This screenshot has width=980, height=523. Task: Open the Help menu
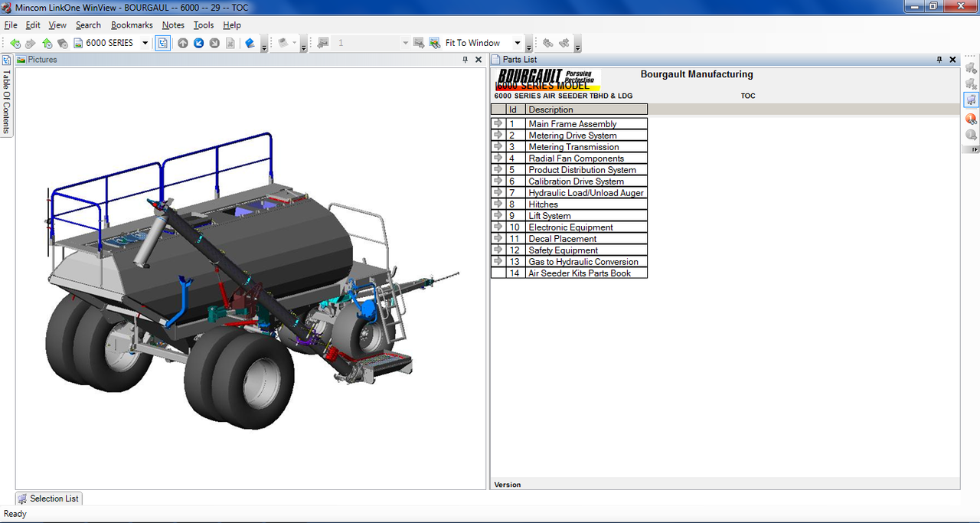pos(232,25)
